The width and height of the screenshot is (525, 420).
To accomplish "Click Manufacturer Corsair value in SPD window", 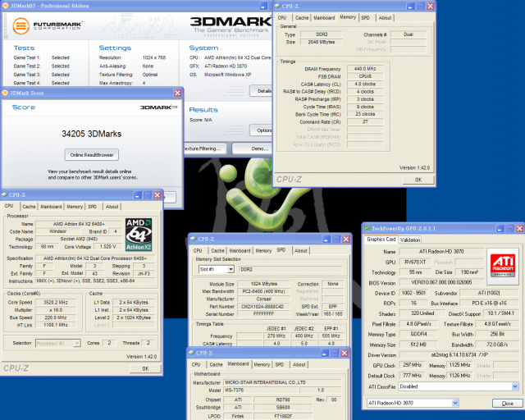I will pos(262,299).
